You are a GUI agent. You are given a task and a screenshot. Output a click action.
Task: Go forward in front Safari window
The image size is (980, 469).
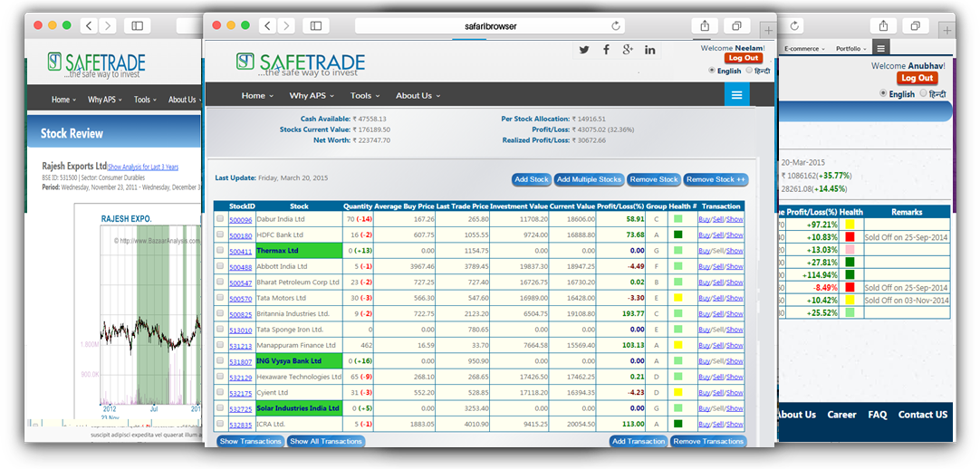point(286,25)
